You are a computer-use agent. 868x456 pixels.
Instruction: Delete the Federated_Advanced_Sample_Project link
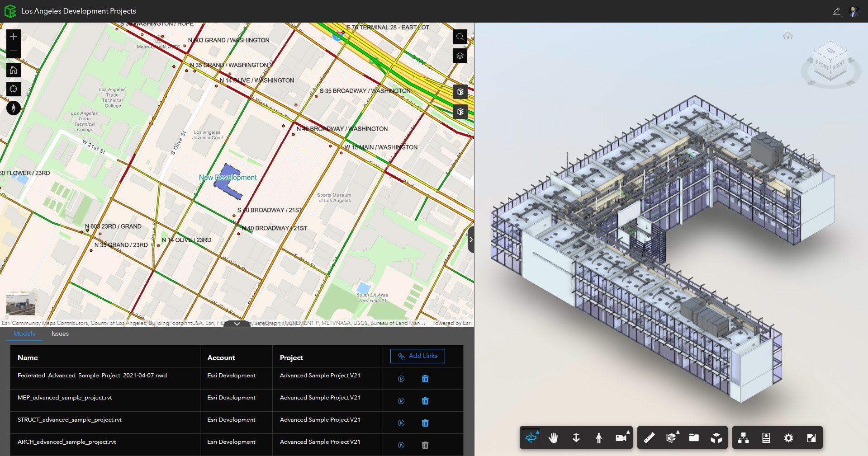click(x=425, y=379)
